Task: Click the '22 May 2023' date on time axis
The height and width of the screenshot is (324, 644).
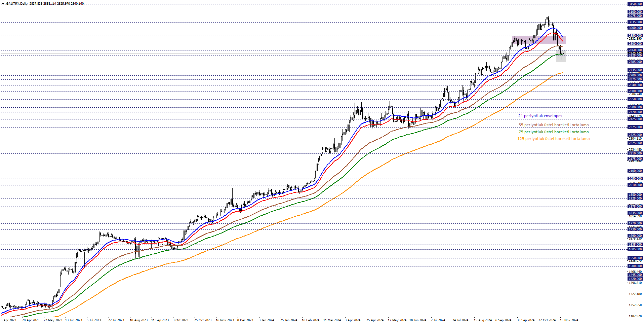Action: pyautogui.click(x=53, y=320)
